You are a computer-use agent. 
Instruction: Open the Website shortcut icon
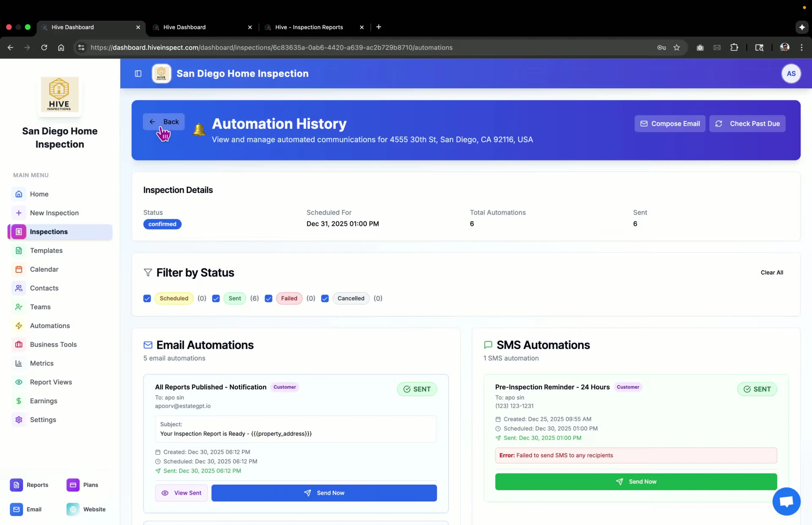pos(73,509)
